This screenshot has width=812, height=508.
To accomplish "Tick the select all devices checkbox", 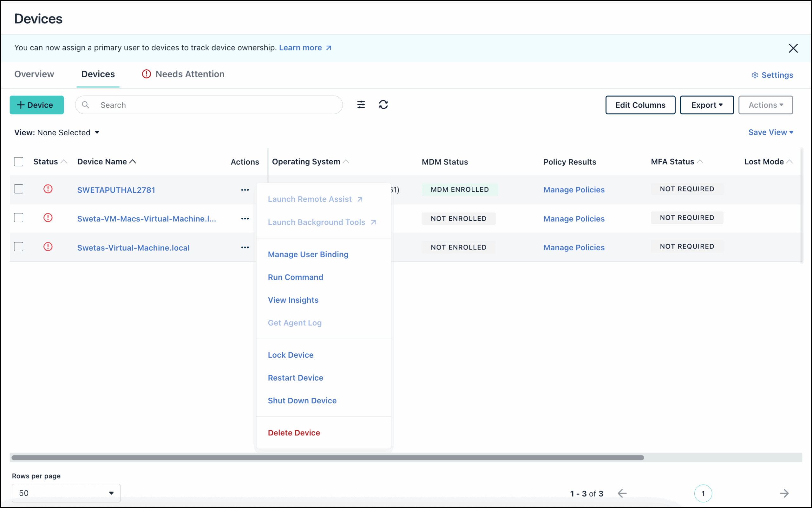I will click(19, 162).
